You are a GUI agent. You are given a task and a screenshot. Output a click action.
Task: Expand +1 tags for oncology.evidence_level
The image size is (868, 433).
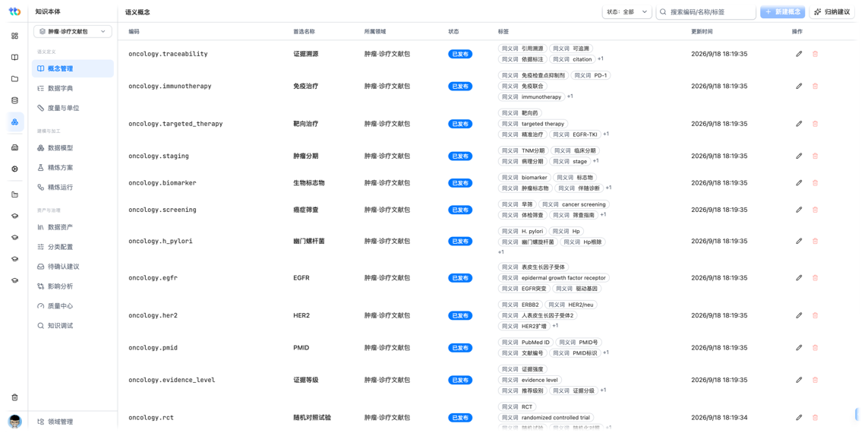[x=603, y=390]
